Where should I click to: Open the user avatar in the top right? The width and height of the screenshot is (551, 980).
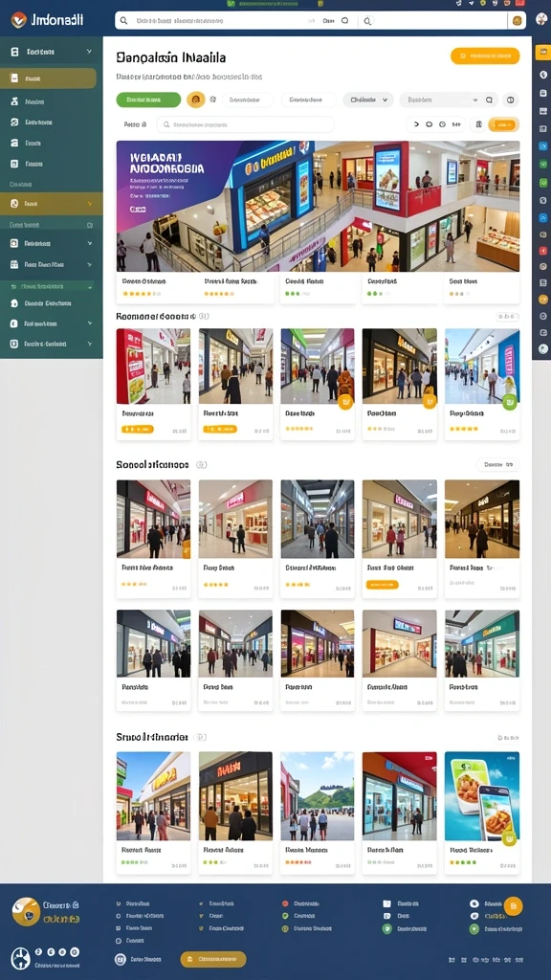[540, 20]
